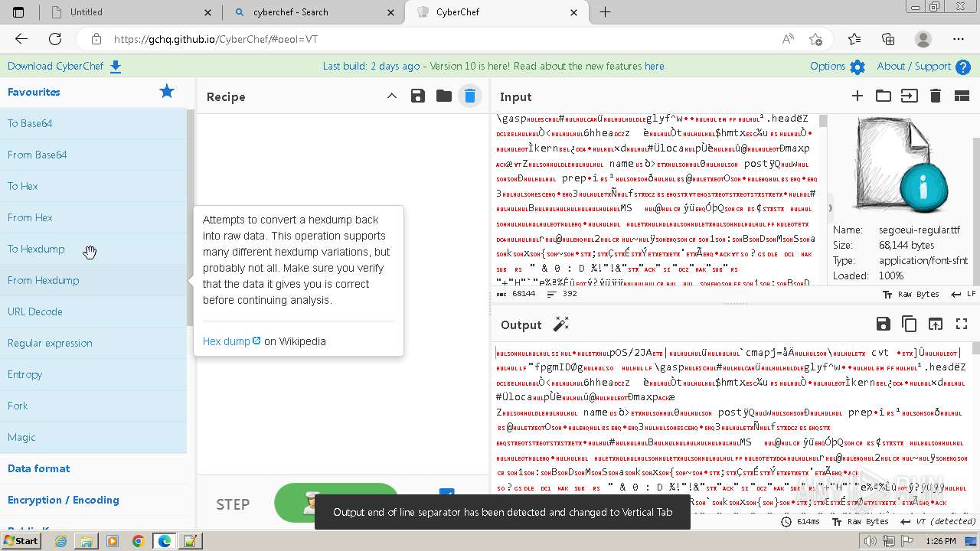Open the Version 10 new features banner
Viewport: 980px width, 551px height.
tap(494, 67)
